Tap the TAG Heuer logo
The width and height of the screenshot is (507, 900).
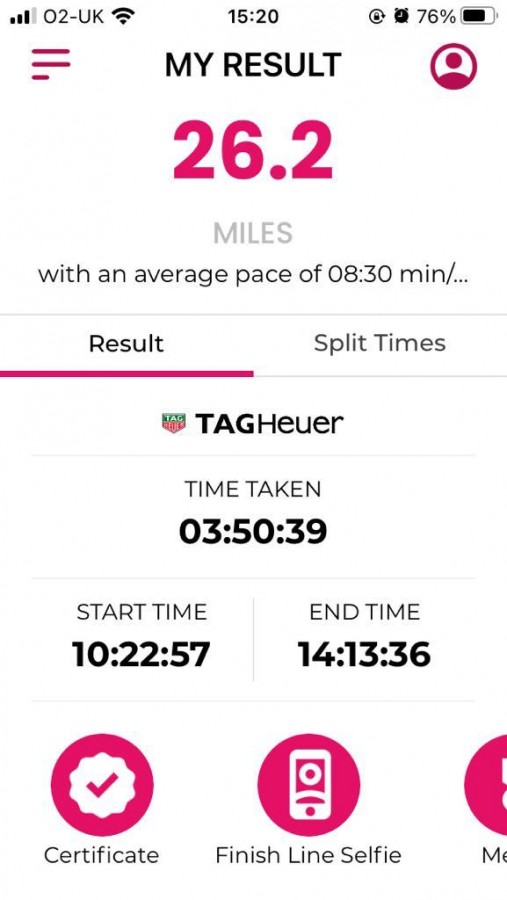point(253,424)
